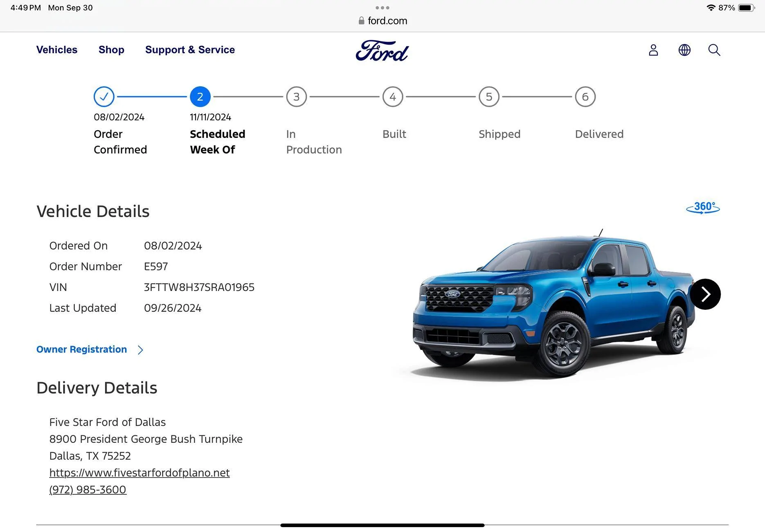Open the Vehicles menu
Screen dimensions: 765x532
pos(57,50)
